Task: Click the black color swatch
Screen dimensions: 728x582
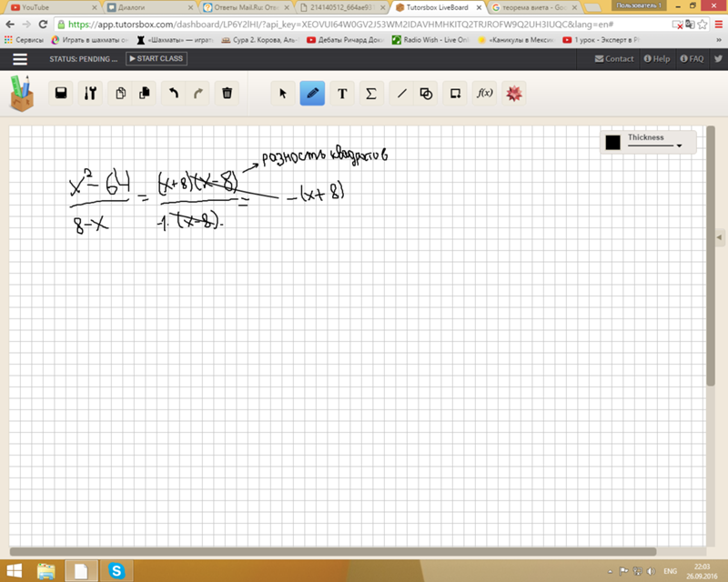Action: [612, 142]
